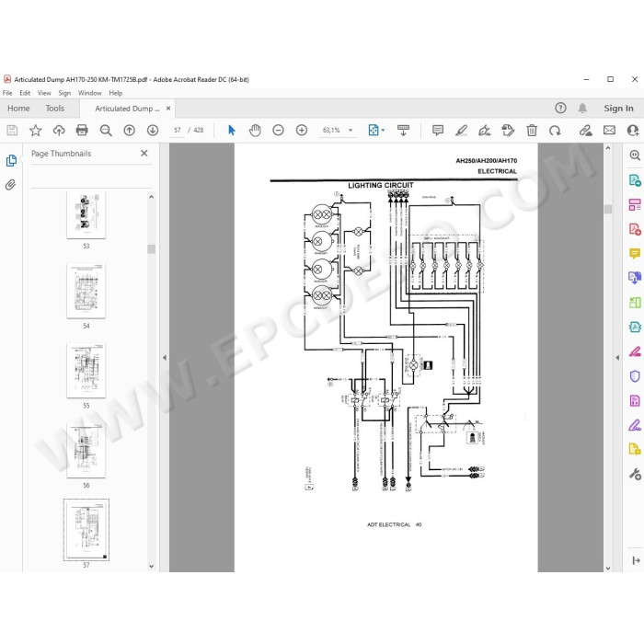Share a link to the file
This screenshot has width=644, height=644.
(586, 131)
